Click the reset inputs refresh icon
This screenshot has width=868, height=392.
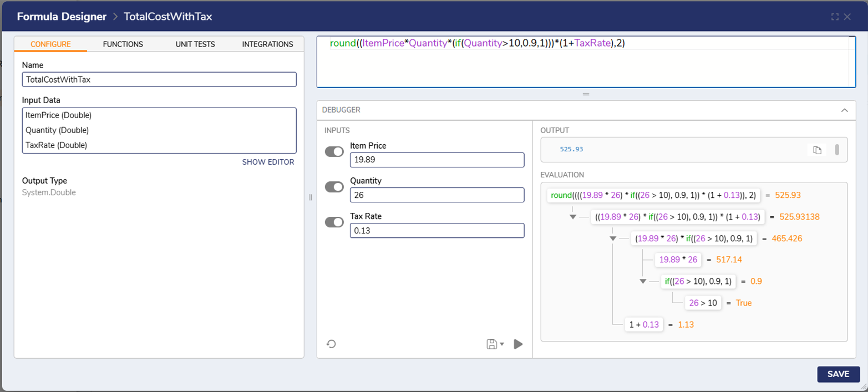331,344
